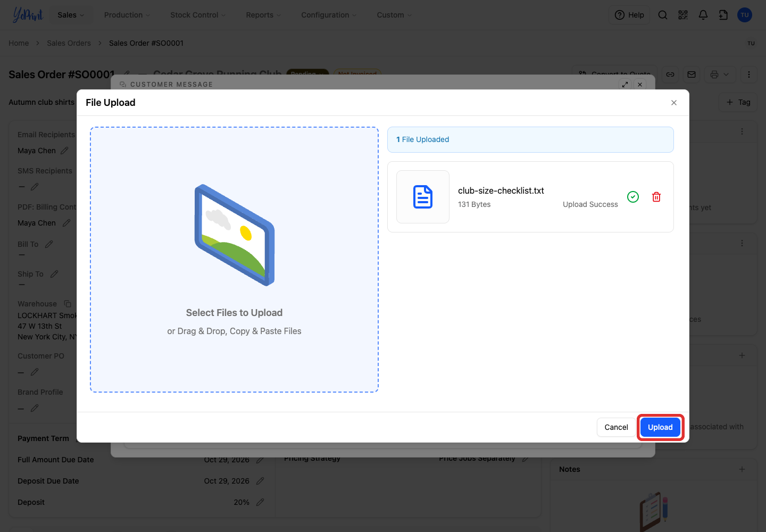Delete club-size-checklist.txt with the trash icon
Viewport: 766px width, 532px height.
click(x=656, y=197)
